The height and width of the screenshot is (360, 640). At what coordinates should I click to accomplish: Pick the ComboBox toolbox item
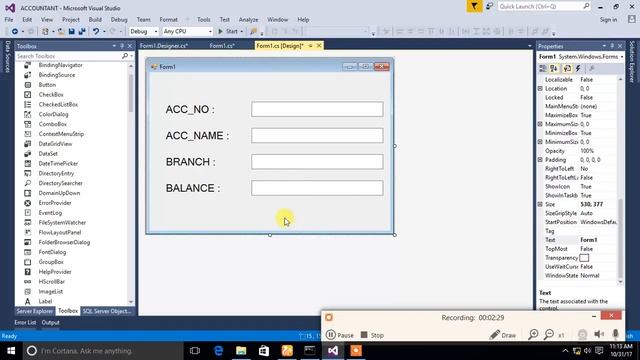[52, 124]
